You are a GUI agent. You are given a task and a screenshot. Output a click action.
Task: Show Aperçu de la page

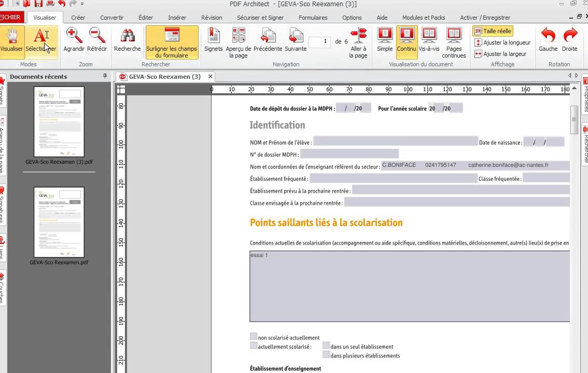coord(239,42)
